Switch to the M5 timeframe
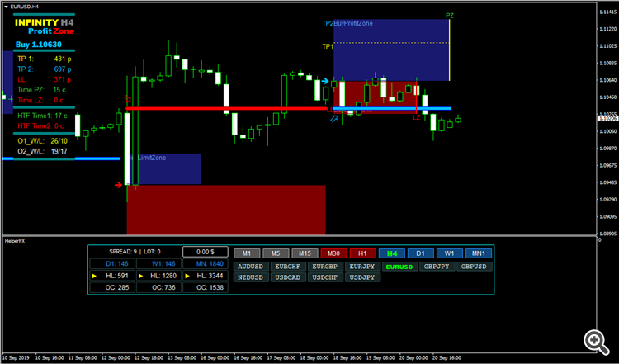This screenshot has height=364, width=619. (276, 253)
